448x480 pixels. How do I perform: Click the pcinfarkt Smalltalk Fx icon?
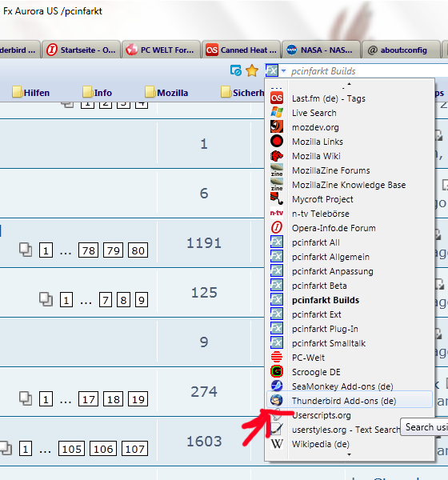(x=277, y=343)
